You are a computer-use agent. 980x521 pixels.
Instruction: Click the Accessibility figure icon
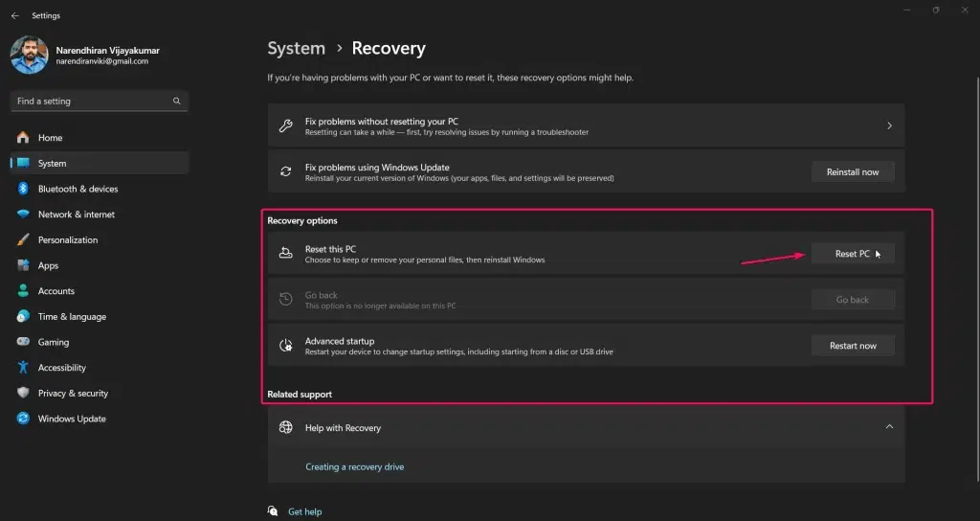tap(23, 368)
